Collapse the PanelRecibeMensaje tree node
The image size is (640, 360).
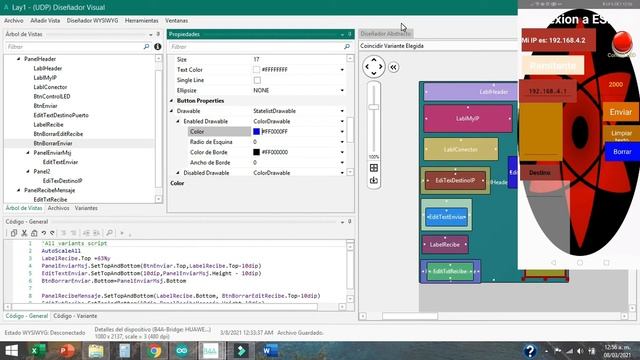pyautogui.click(x=19, y=190)
